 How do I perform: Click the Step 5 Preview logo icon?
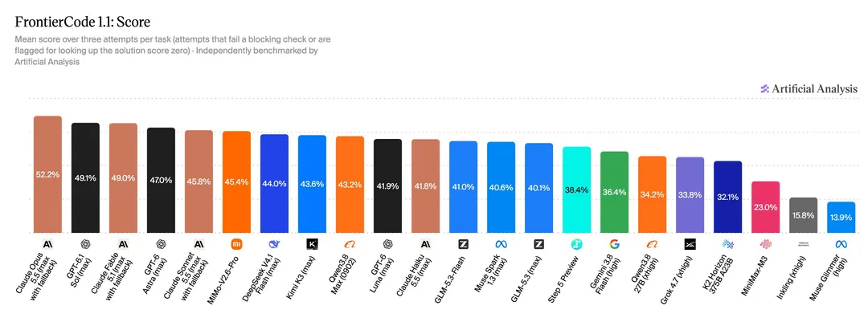pyautogui.click(x=576, y=244)
